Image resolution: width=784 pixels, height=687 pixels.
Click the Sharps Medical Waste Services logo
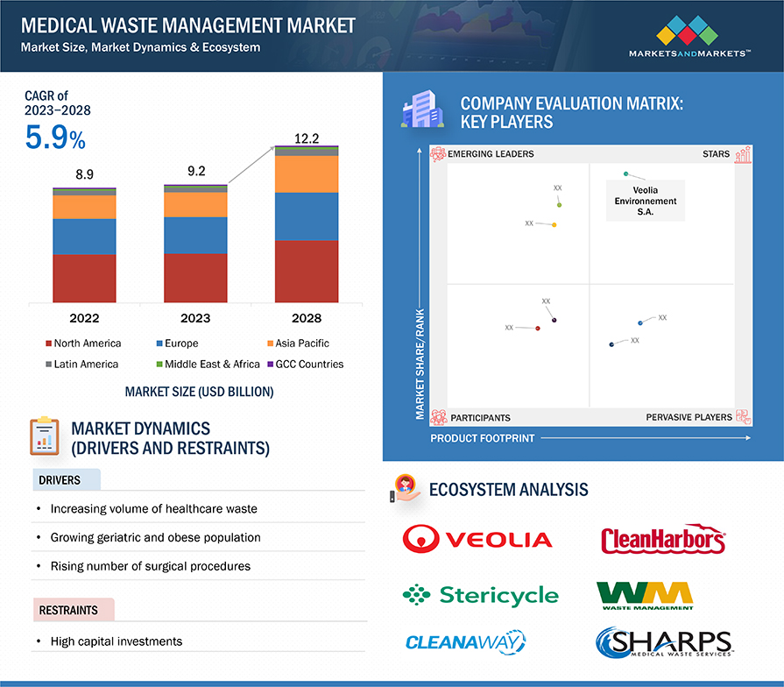[663, 642]
